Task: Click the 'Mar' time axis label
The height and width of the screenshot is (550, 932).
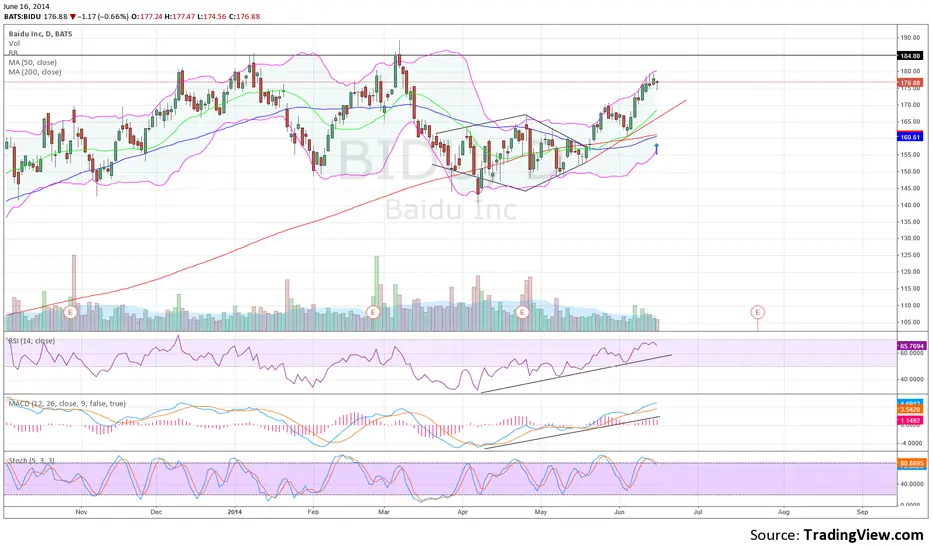Action: point(384,512)
